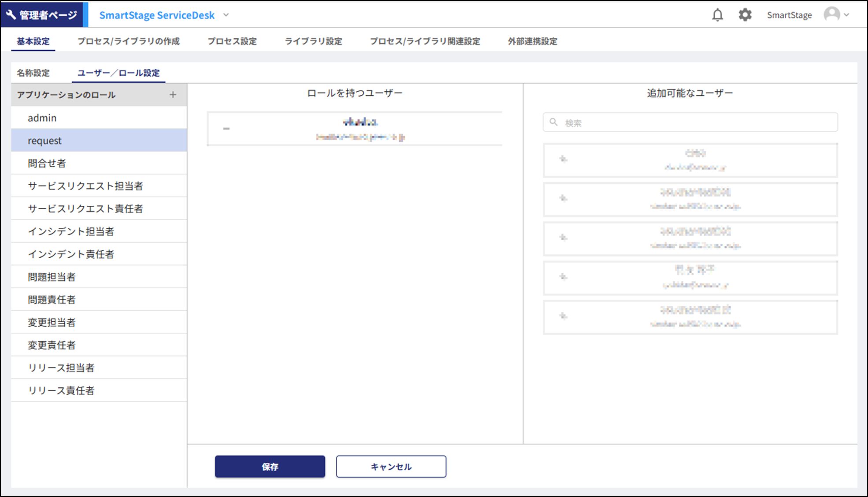Expand SmartStage ServiceDesk dropdown chevron
This screenshot has height=497, width=868.
226,15
